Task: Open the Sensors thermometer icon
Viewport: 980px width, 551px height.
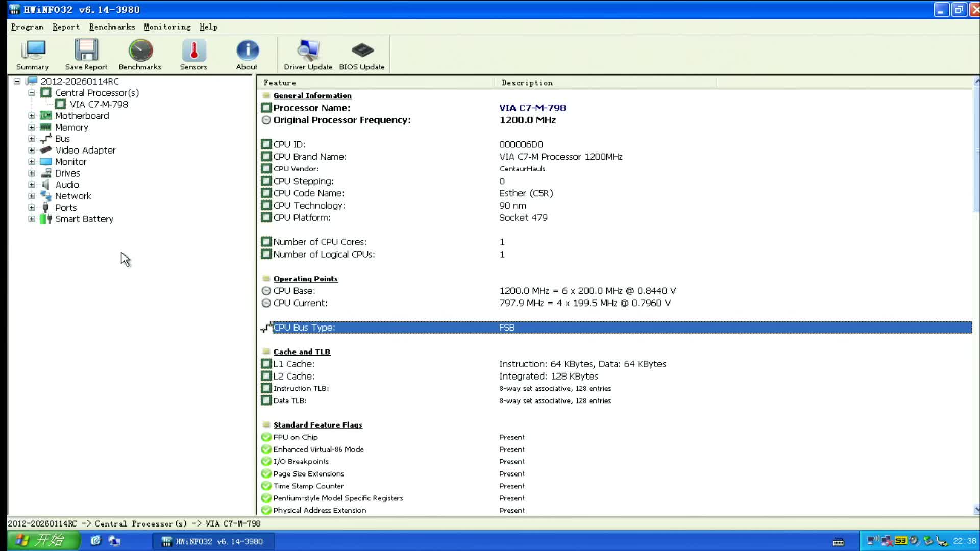Action: [193, 51]
